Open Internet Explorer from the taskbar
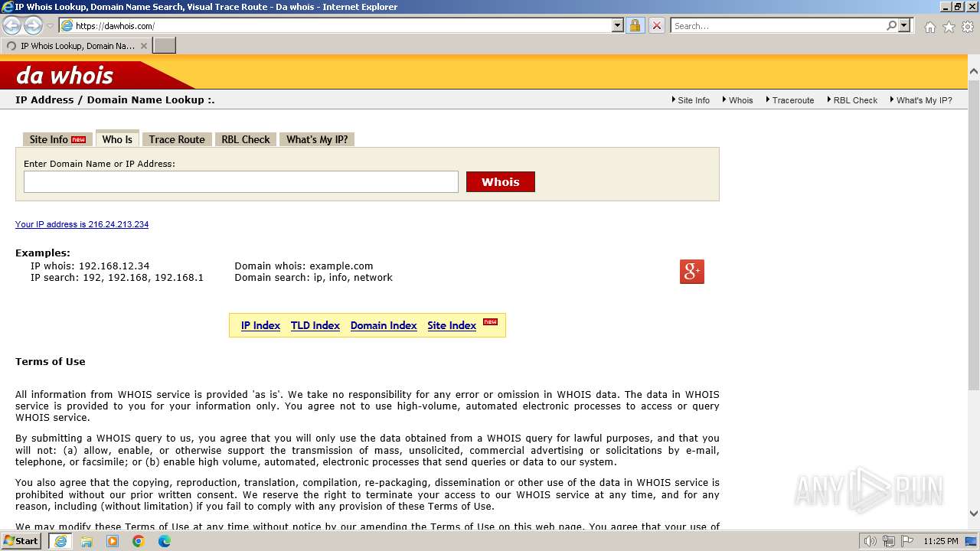The height and width of the screenshot is (551, 980). (x=60, y=541)
